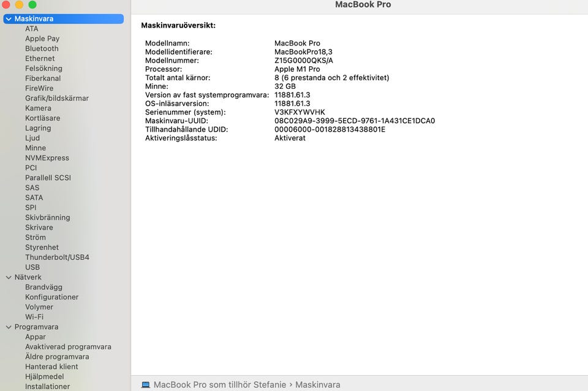Click the Maskinvaruöversikt heading
This screenshot has width=588, height=391.
point(178,26)
